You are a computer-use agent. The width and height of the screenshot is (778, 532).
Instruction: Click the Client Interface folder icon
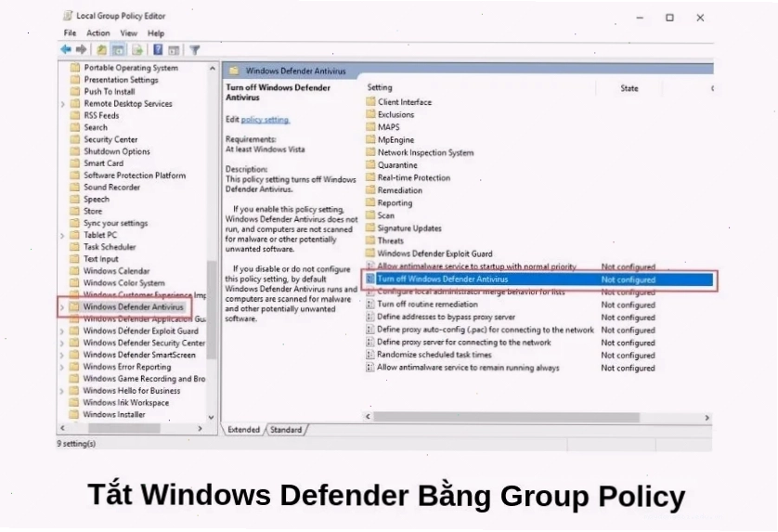pos(370,102)
